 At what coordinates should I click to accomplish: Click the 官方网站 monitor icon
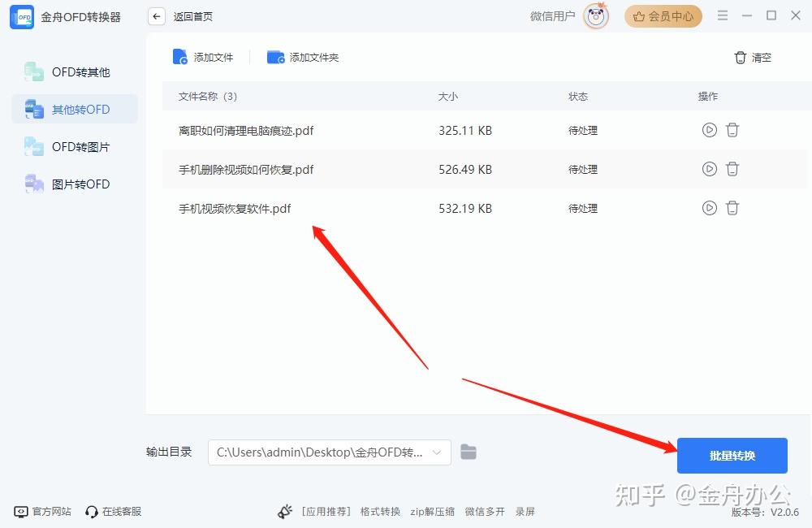click(21, 512)
